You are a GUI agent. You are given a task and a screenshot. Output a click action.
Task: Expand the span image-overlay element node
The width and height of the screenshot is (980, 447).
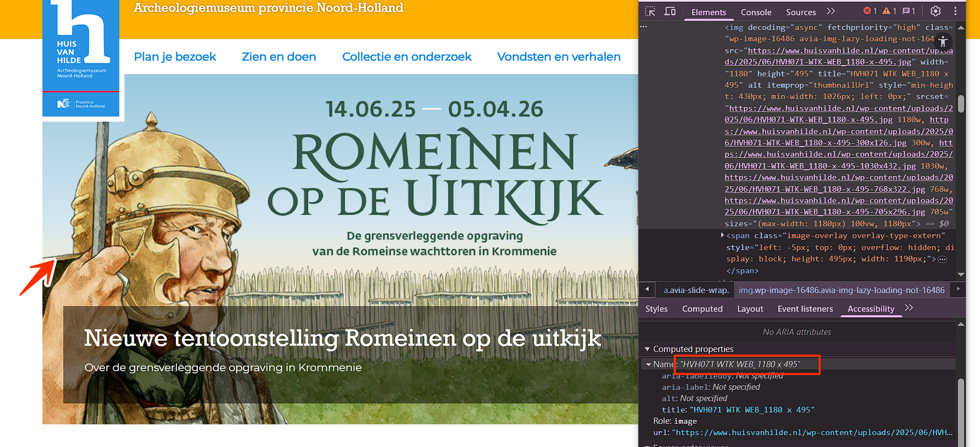722,235
